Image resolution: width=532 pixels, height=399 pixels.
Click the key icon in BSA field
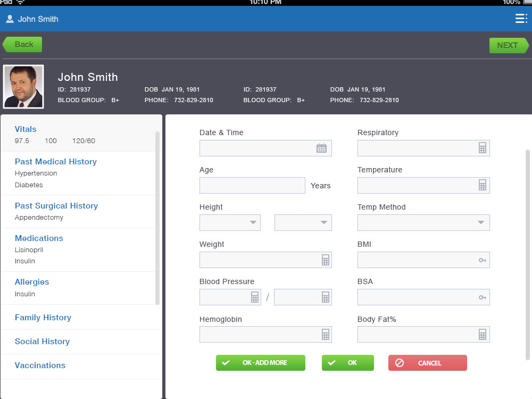click(x=482, y=297)
